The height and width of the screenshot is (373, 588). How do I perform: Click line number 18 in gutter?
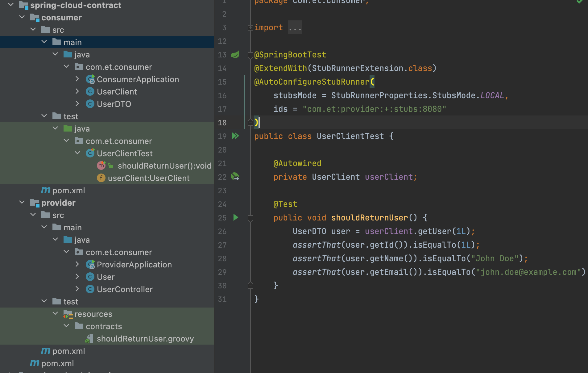[222, 123]
